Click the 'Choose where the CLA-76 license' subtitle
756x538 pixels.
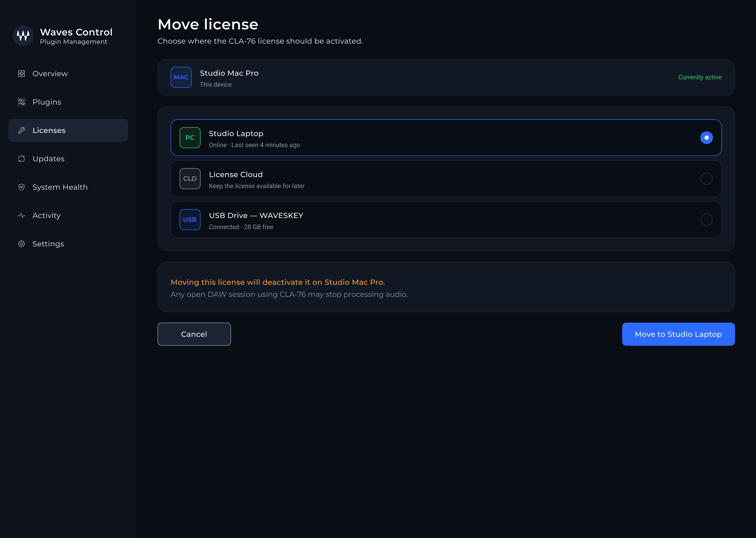coord(260,41)
